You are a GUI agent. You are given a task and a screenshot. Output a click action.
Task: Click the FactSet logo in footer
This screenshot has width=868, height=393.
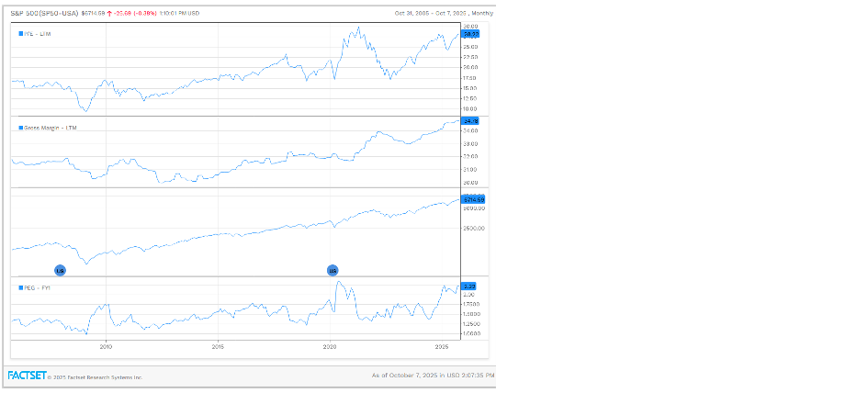coord(25,376)
